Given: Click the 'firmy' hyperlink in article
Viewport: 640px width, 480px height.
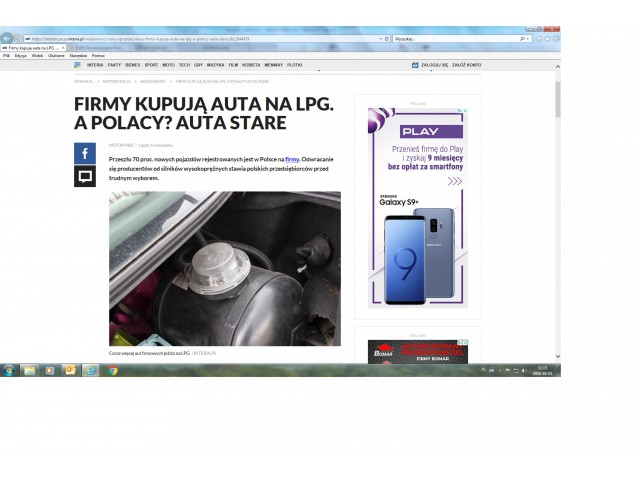Looking at the screenshot, I should click(292, 159).
